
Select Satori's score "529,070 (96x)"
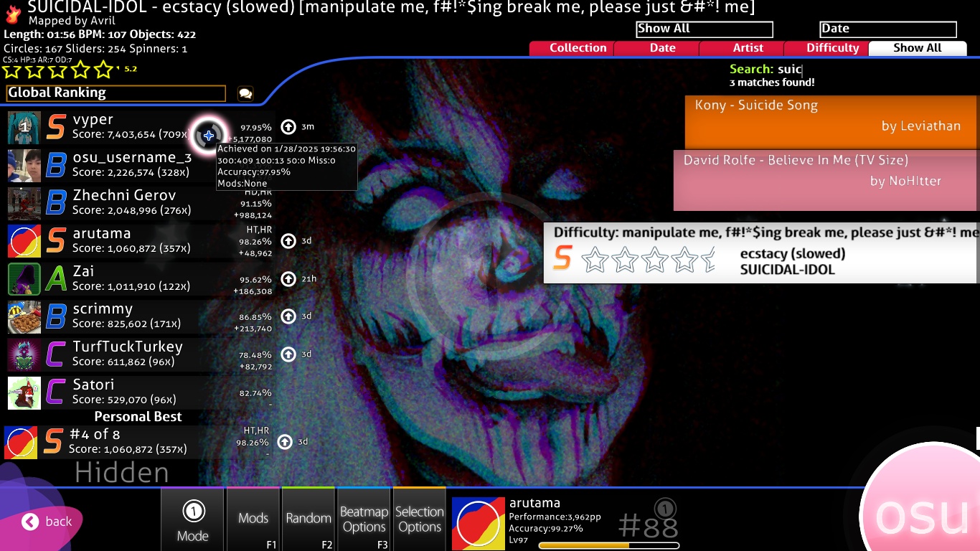coord(124,400)
